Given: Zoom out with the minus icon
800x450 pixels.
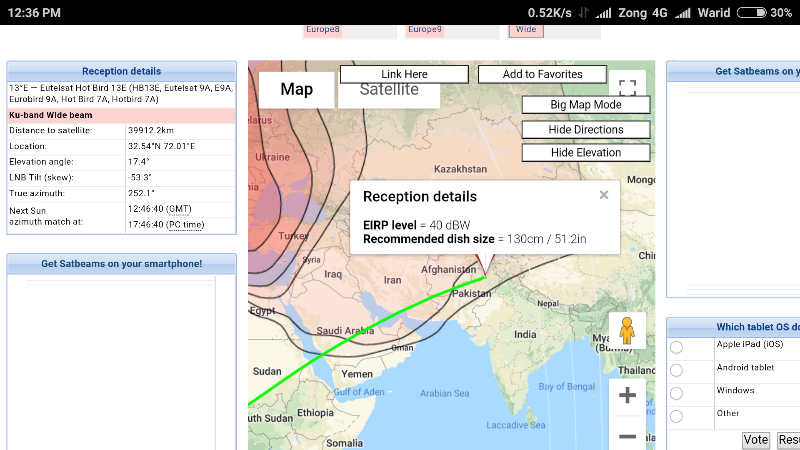Looking at the screenshot, I should tap(627, 436).
